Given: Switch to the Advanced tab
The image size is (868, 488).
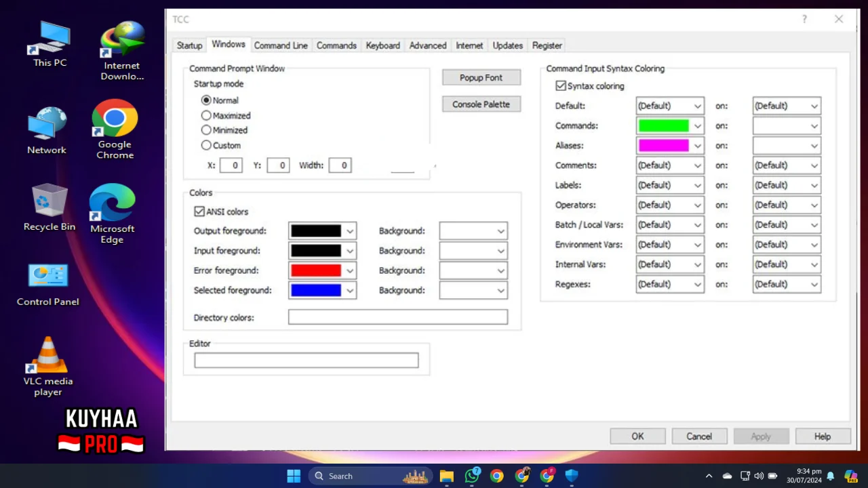Looking at the screenshot, I should (x=428, y=45).
